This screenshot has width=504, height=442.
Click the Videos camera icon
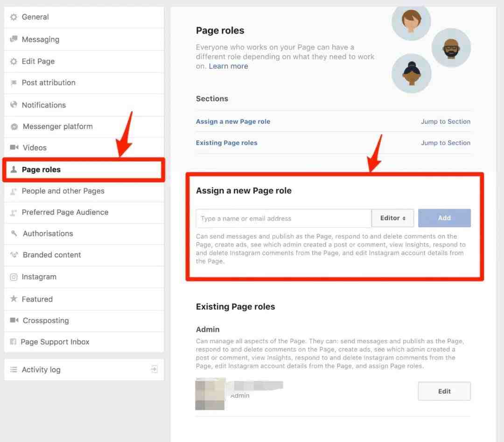click(14, 147)
